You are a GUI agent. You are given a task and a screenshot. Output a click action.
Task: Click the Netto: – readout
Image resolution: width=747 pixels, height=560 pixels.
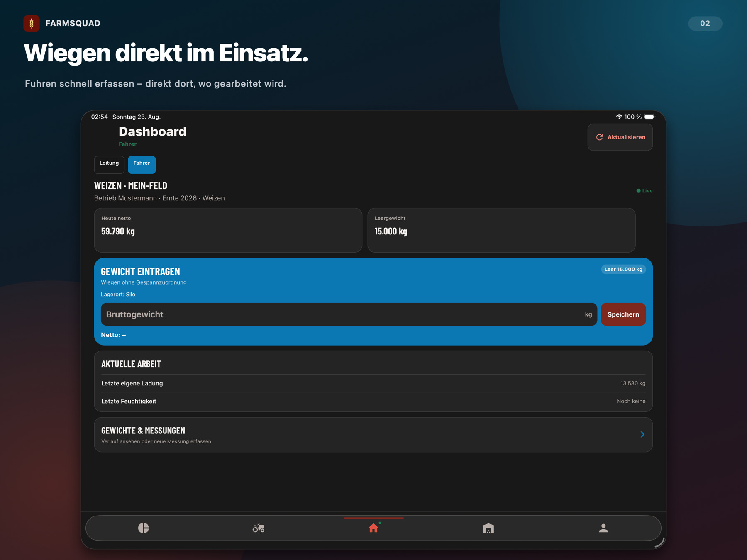click(x=113, y=335)
